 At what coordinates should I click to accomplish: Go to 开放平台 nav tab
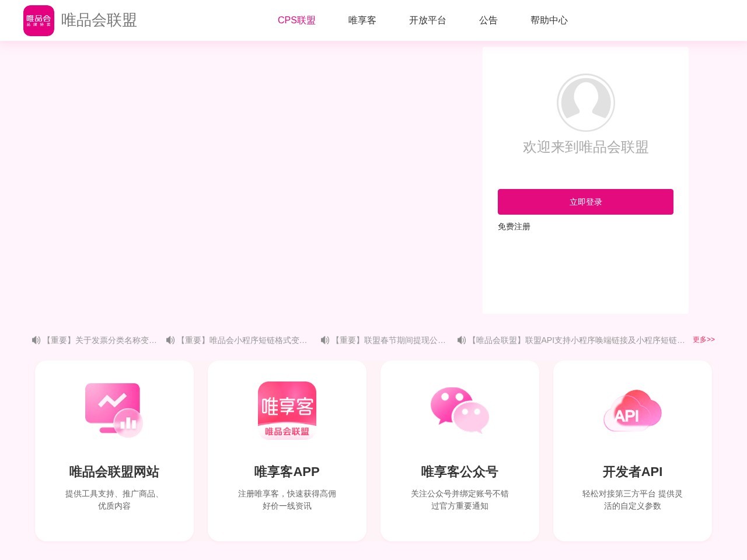(x=428, y=20)
